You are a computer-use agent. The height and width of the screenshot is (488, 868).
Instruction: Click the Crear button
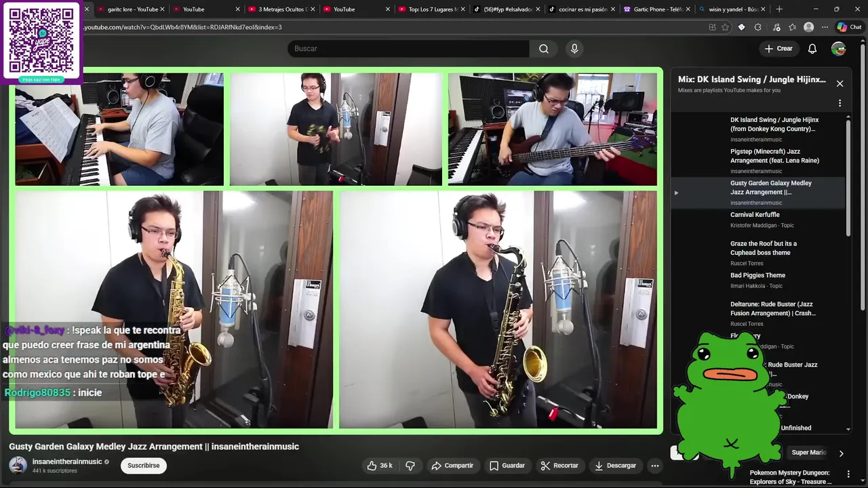[x=778, y=49]
